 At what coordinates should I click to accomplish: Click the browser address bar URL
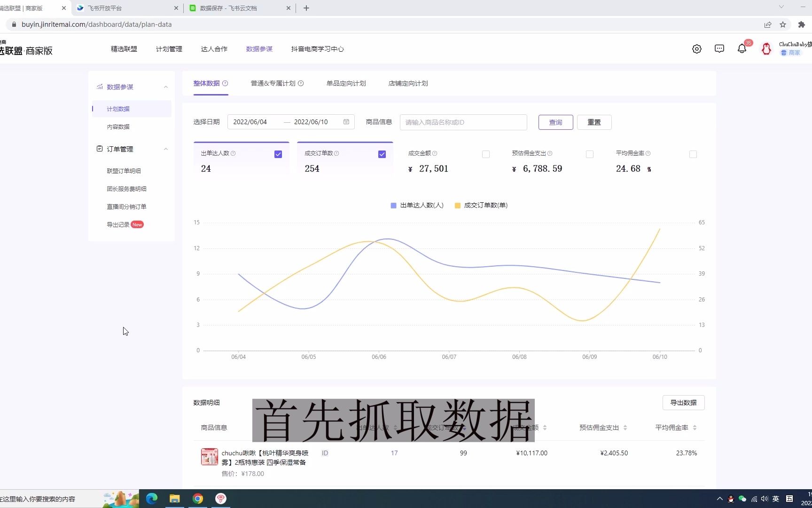[97, 24]
